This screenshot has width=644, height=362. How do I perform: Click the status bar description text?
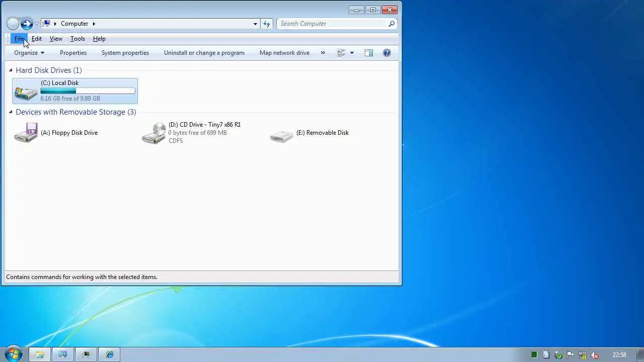[x=82, y=277]
